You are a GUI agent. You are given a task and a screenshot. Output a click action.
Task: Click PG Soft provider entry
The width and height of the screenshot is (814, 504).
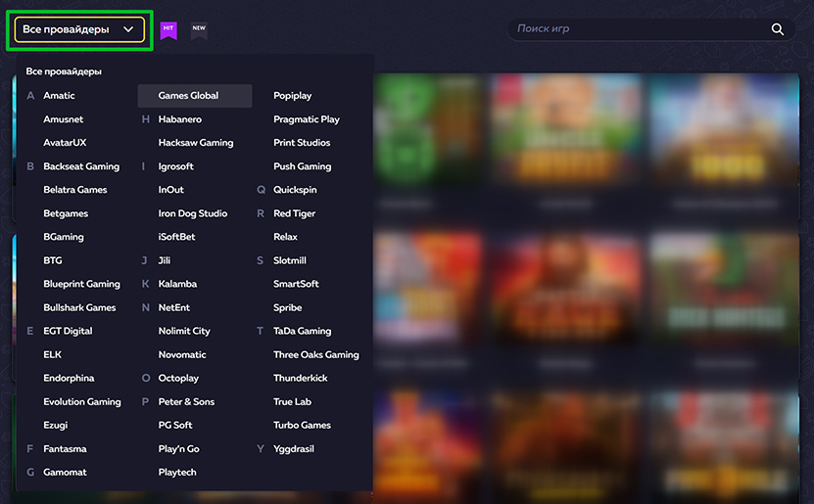click(175, 425)
